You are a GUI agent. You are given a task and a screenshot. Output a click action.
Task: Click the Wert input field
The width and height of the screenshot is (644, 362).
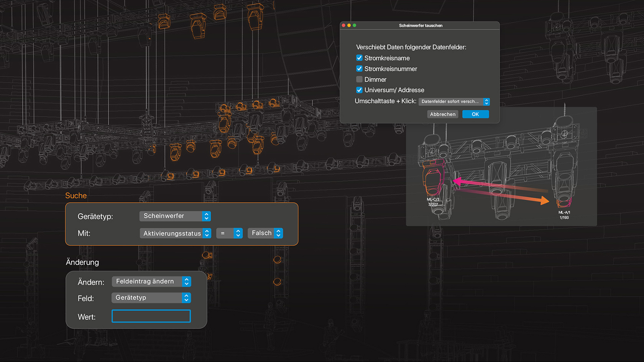(x=151, y=316)
